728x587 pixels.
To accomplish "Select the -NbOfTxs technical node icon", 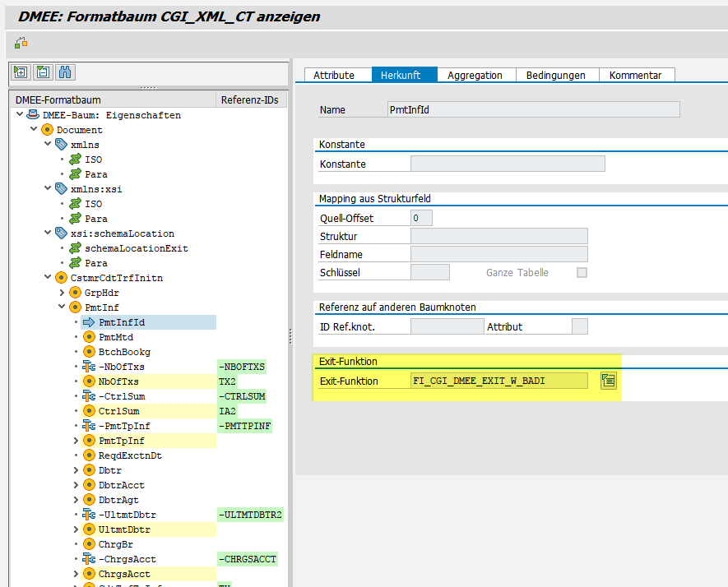I will [89, 367].
